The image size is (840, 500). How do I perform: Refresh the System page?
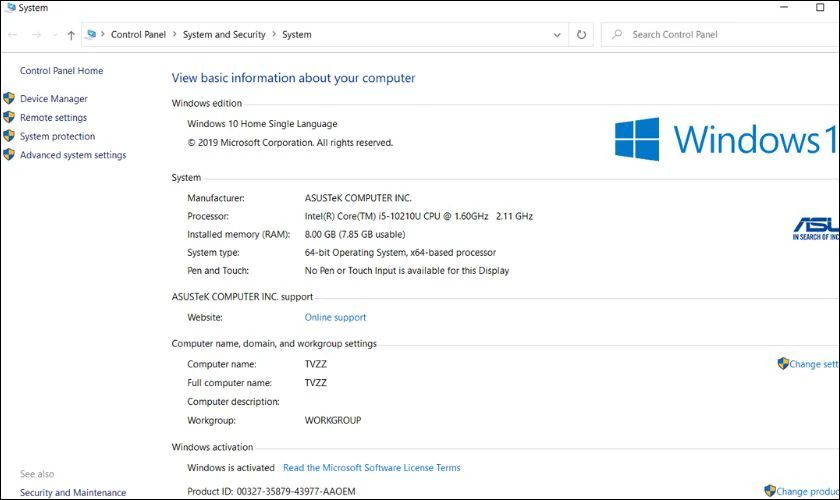click(581, 35)
